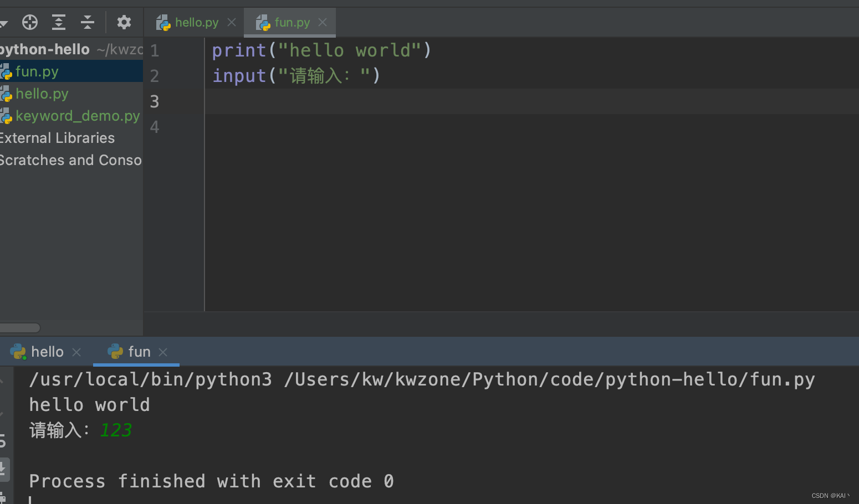Switch to the hello.py editor tab

(x=197, y=23)
